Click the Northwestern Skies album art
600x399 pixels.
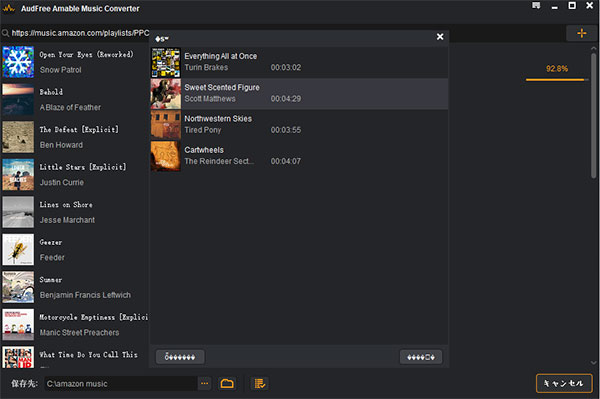(166, 125)
